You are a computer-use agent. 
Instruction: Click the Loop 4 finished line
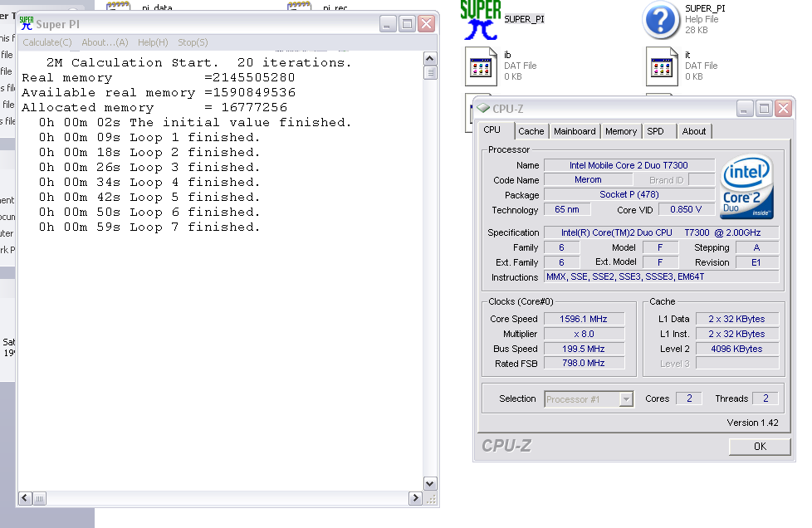coord(149,182)
